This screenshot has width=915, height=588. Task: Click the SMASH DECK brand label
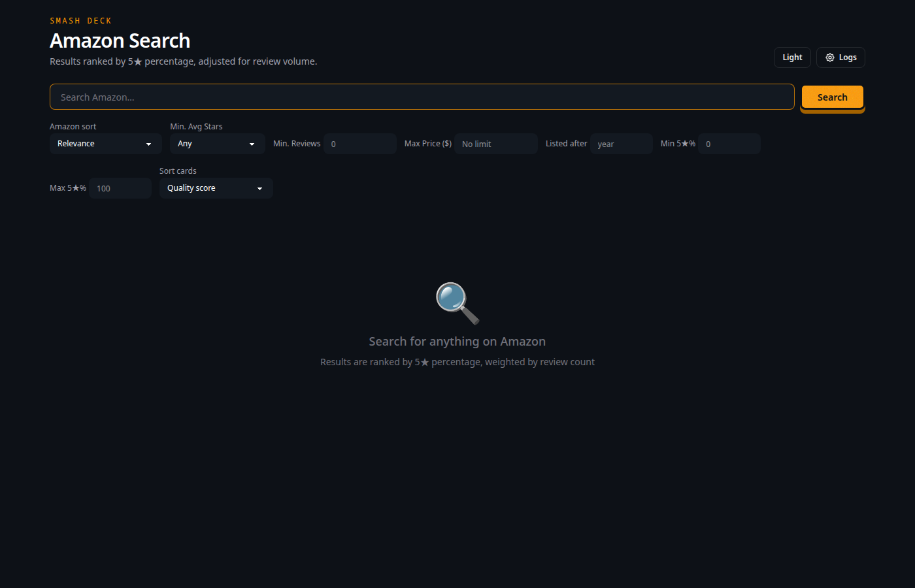click(81, 21)
